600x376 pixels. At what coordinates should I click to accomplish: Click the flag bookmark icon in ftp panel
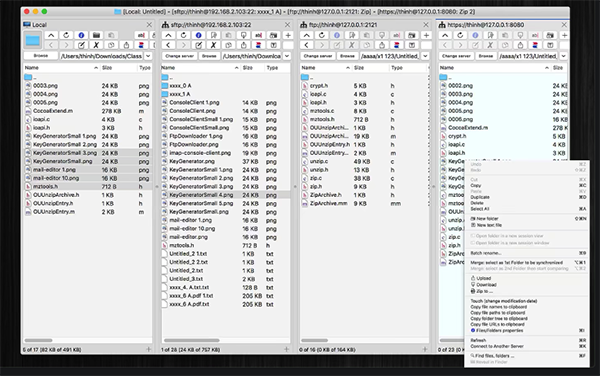(396, 45)
